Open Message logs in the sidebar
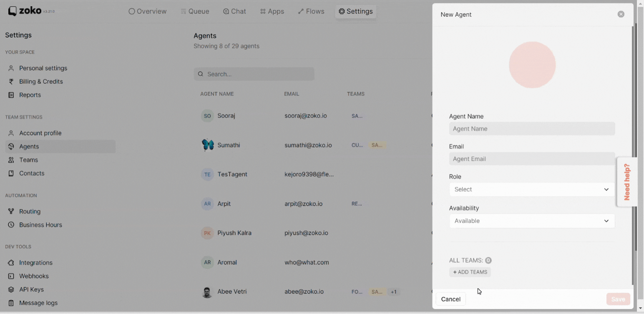 (38, 303)
